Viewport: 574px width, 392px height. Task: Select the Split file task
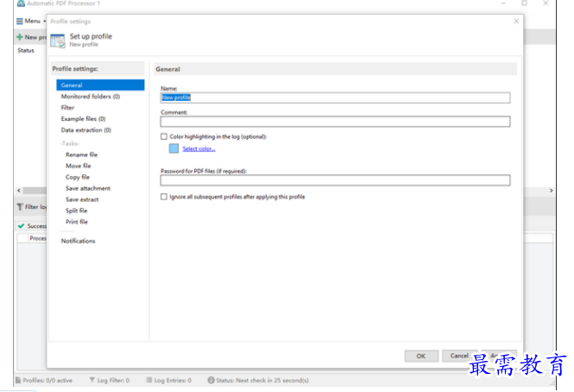coord(77,211)
